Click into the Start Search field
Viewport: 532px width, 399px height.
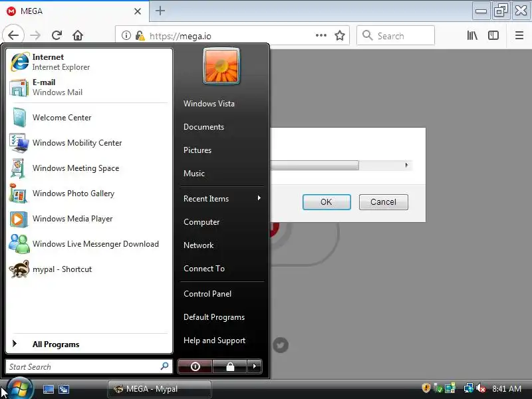[x=89, y=367]
